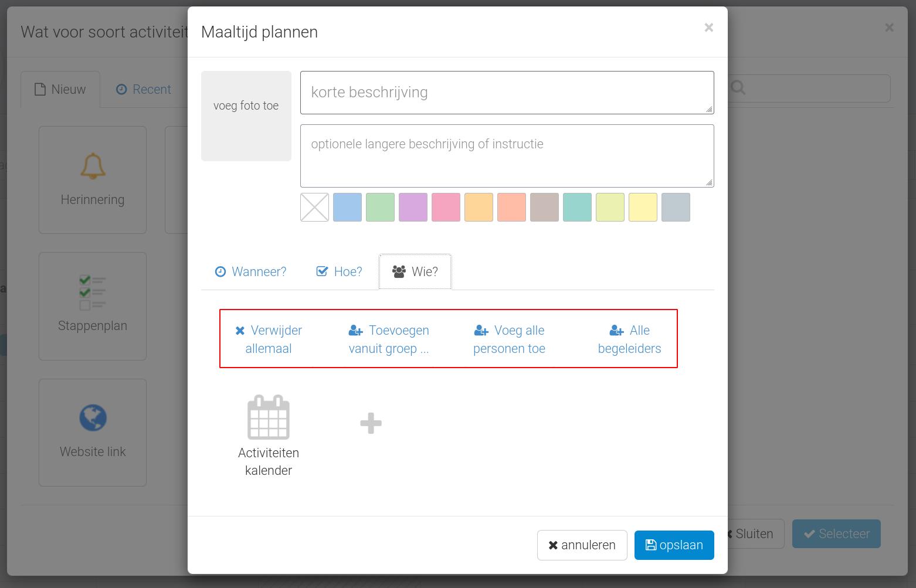Select the no-color crossed swatch
The image size is (916, 588).
tap(314, 208)
